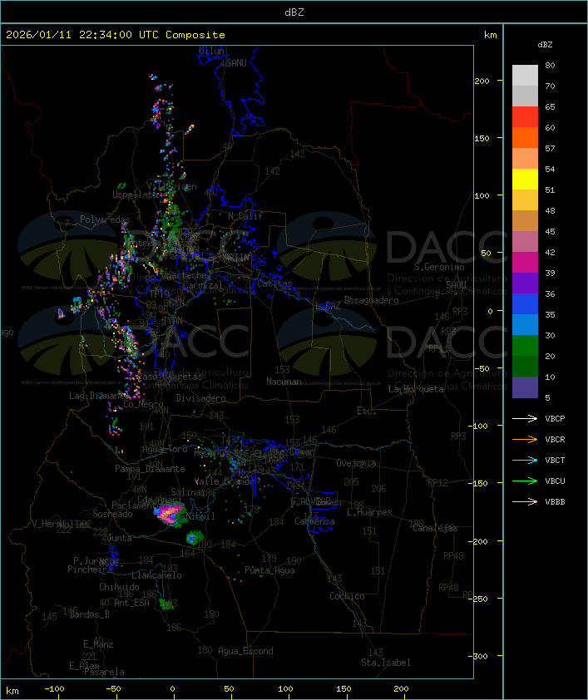
Task: Click the Sta.Isabel map label
Action: [x=386, y=663]
